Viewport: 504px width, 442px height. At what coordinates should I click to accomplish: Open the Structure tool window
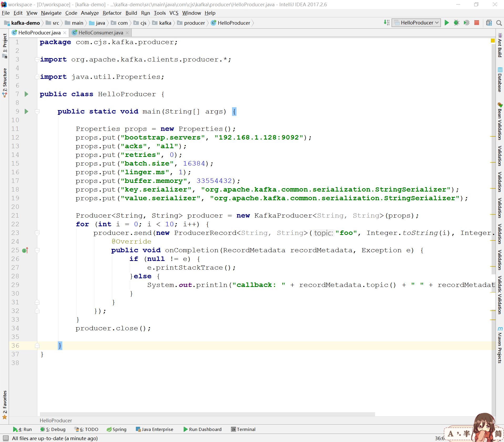click(x=4, y=83)
